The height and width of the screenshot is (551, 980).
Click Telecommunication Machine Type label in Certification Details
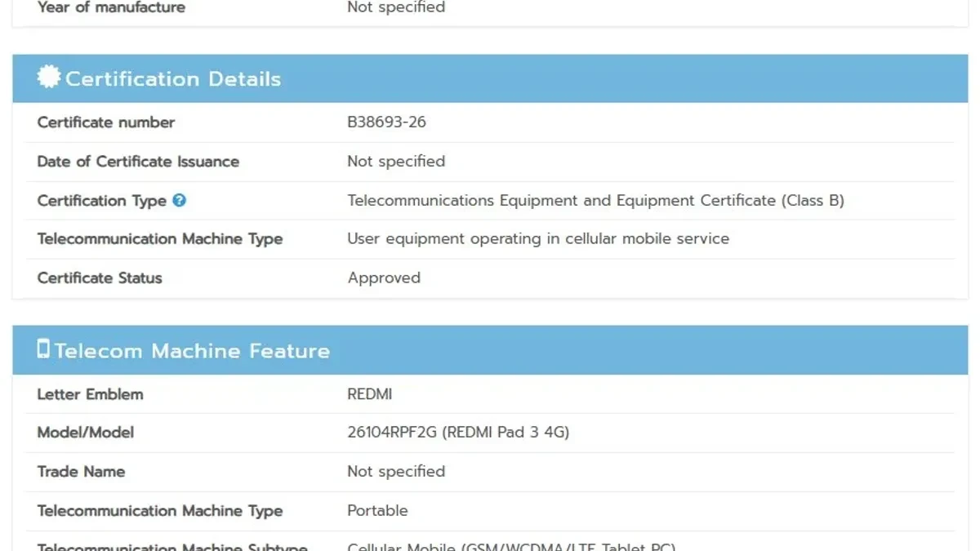(x=160, y=239)
